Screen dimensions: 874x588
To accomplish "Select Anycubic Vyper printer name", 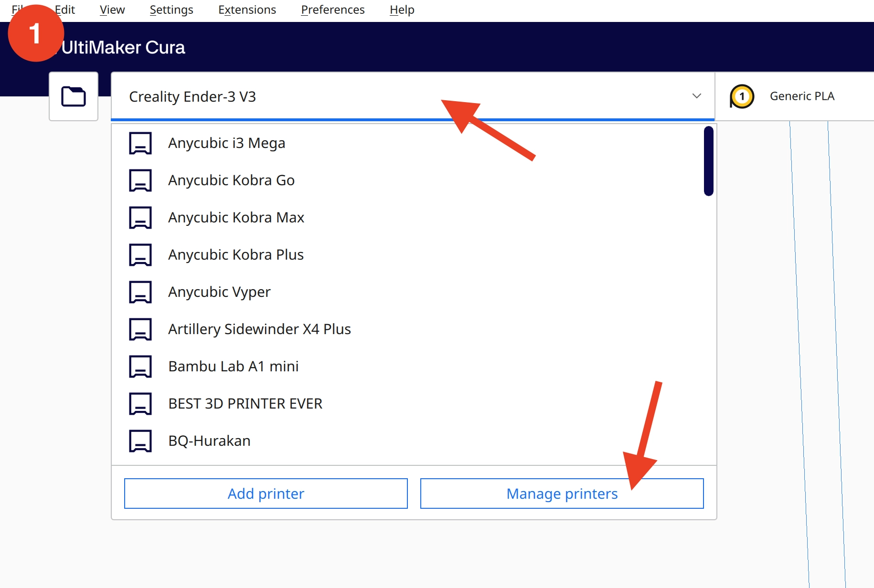I will [220, 292].
